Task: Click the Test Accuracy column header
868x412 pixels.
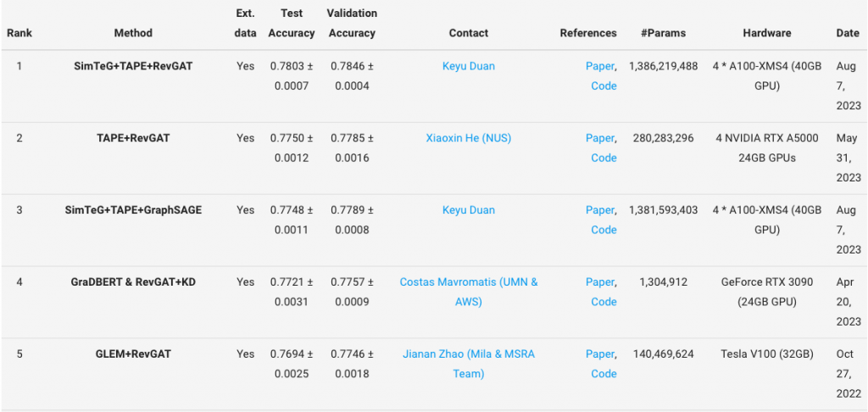Action: (x=292, y=24)
